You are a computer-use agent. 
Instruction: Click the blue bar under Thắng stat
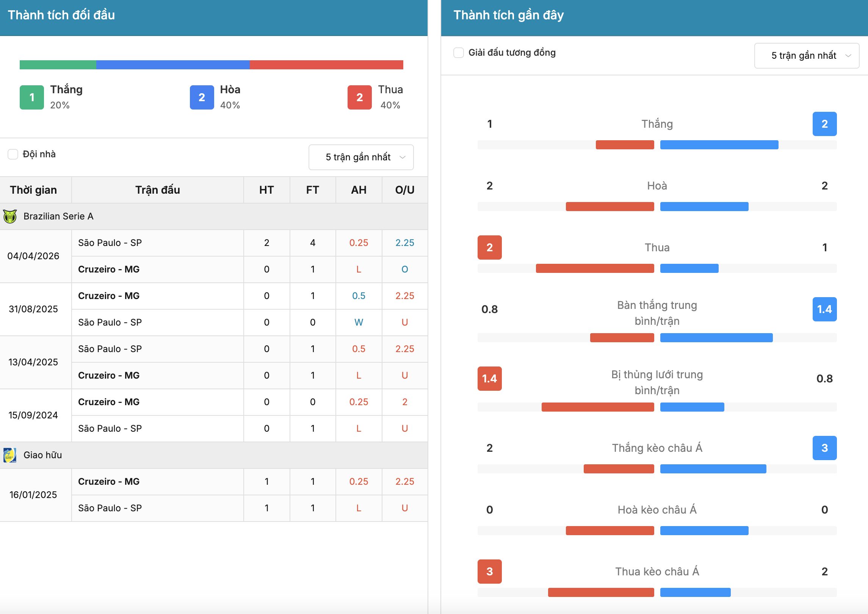pyautogui.click(x=719, y=145)
